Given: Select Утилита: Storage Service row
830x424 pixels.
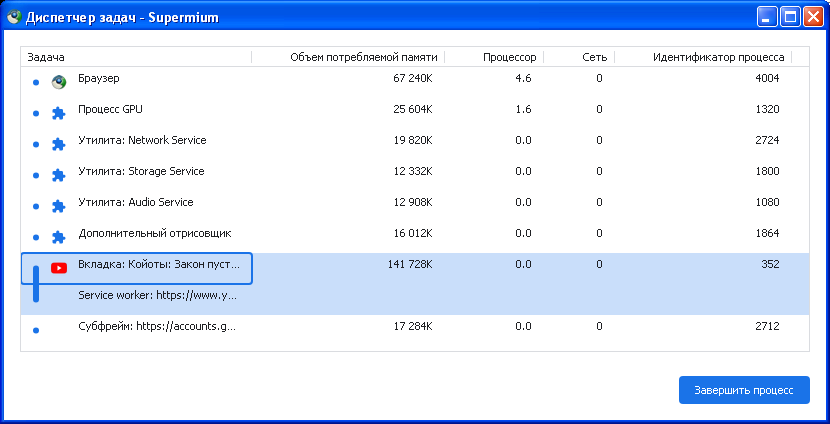Looking at the screenshot, I should pos(415,175).
